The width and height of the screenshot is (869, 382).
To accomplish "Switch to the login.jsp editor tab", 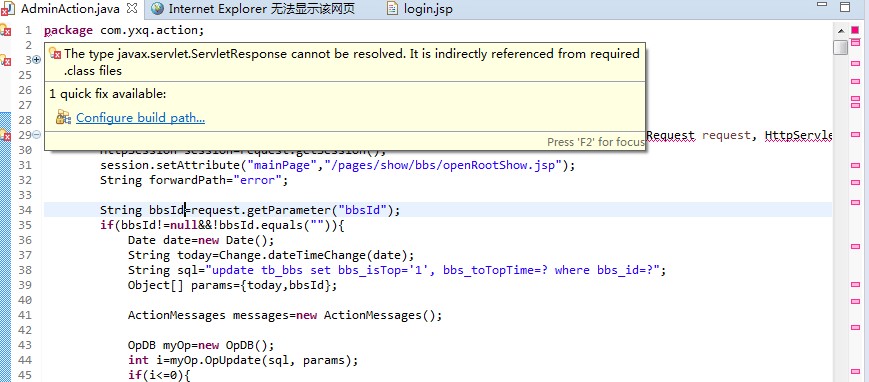I will [427, 9].
